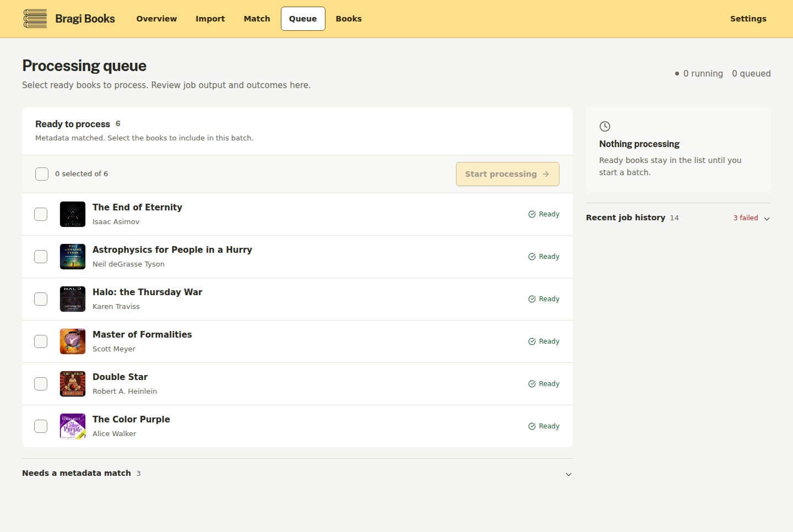This screenshot has height=532, width=793.
Task: Click the 0 queued status text
Action: [751, 74]
